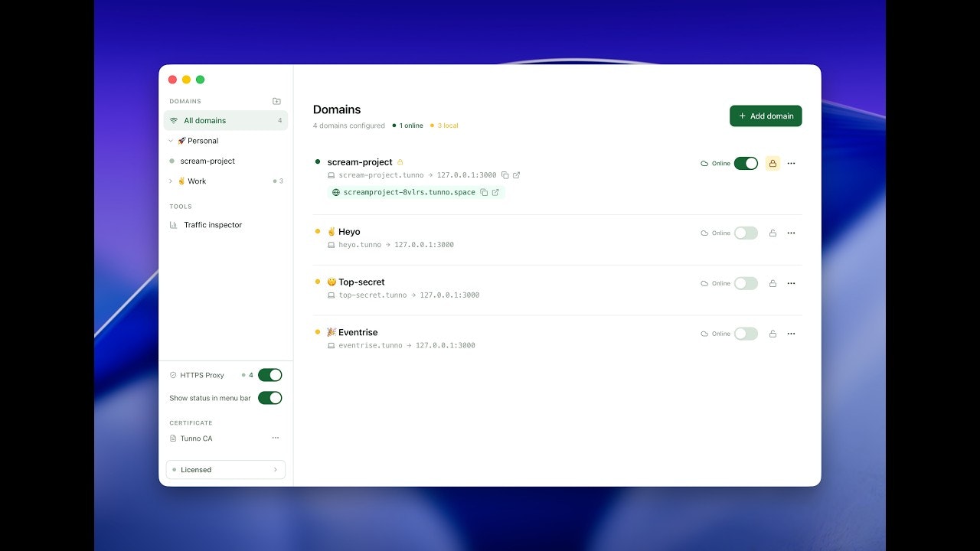Click the Add domain button
Viewport: 980px width, 551px height.
(766, 116)
